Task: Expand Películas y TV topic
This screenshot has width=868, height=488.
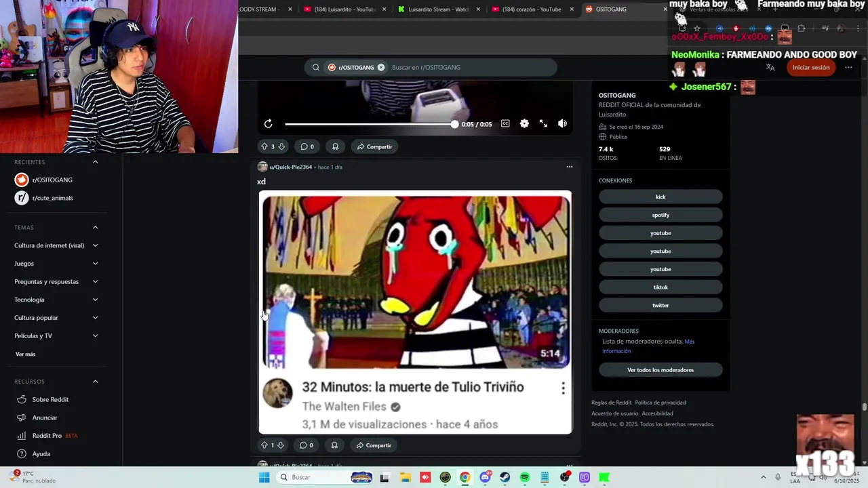Action: coord(56,335)
